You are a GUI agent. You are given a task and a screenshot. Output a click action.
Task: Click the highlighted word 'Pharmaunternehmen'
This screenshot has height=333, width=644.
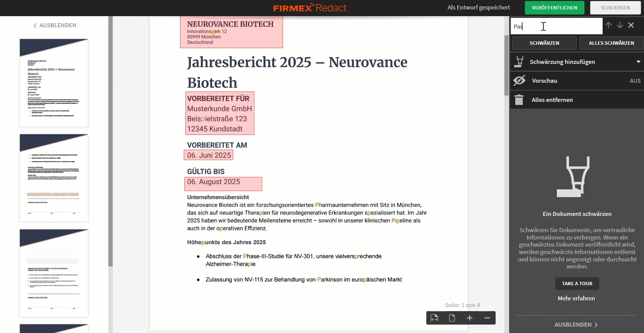(x=342, y=205)
